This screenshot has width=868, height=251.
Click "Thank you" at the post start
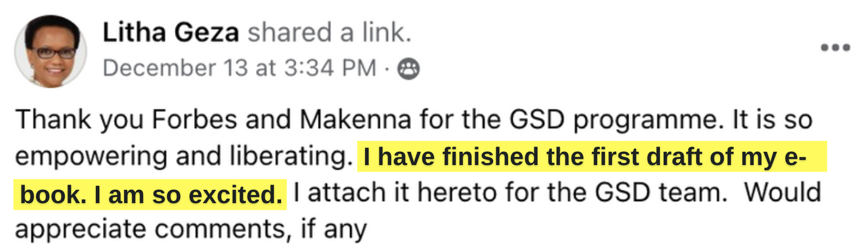click(80, 120)
